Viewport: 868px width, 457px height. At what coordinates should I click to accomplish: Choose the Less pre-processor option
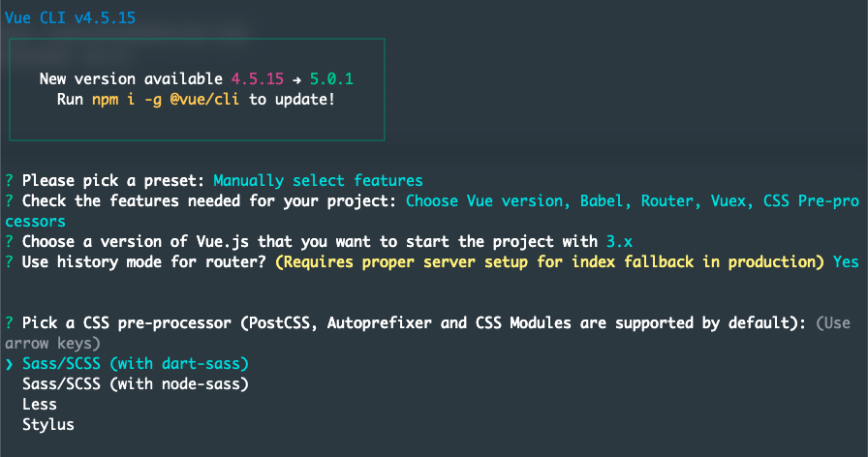39,405
